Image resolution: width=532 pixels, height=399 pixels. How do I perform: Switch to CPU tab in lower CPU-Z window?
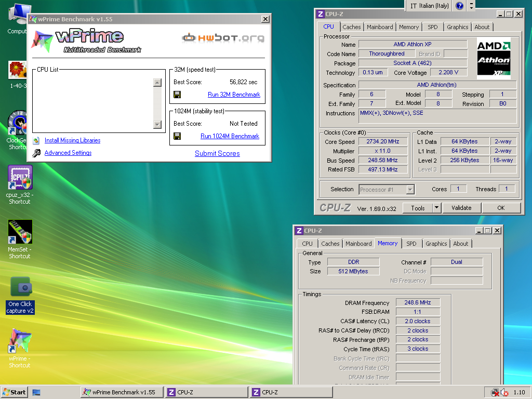(307, 244)
